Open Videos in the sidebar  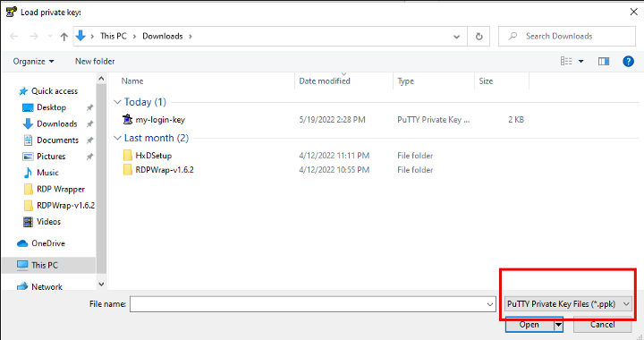pos(48,221)
